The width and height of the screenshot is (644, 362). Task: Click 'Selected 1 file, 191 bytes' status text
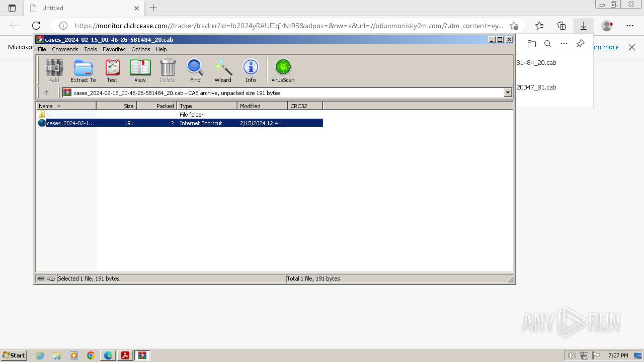tap(89, 279)
